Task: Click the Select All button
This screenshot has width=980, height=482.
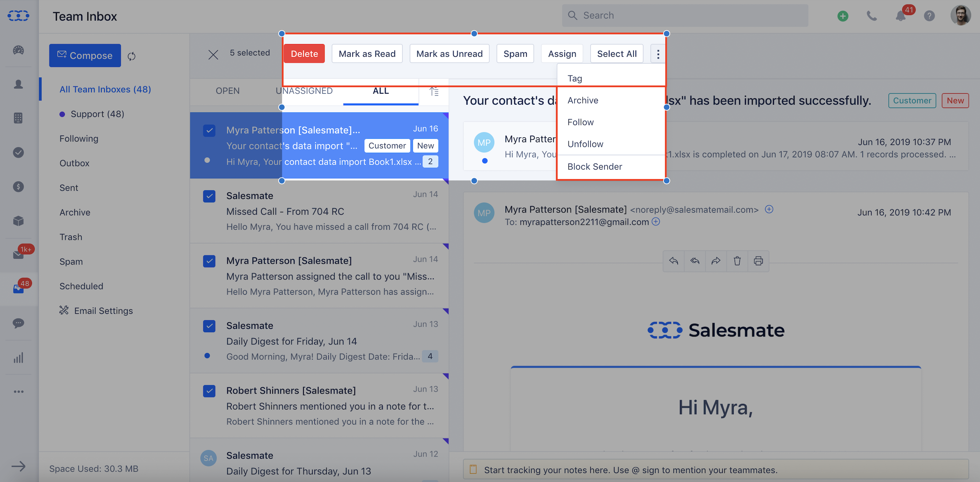Action: tap(617, 54)
